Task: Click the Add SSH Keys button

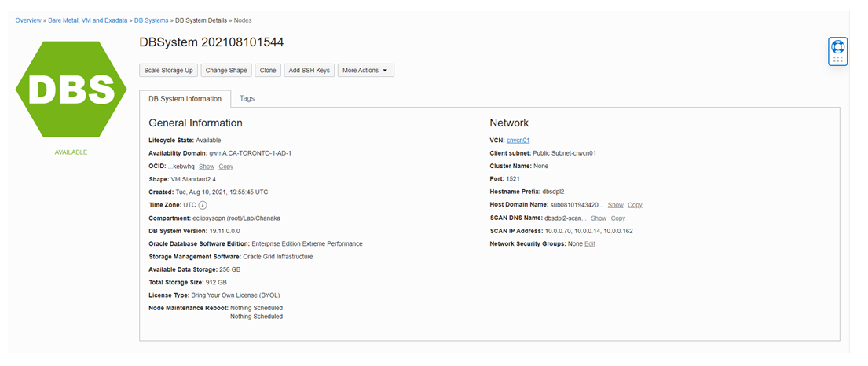Action: click(x=309, y=71)
